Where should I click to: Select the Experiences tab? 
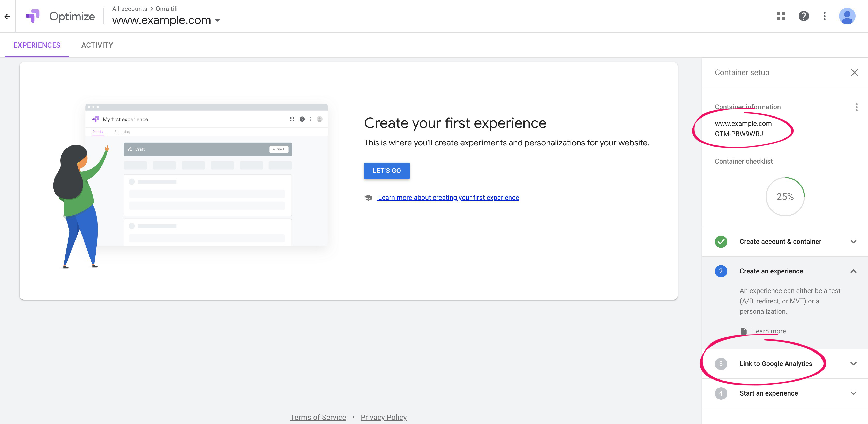(x=37, y=45)
